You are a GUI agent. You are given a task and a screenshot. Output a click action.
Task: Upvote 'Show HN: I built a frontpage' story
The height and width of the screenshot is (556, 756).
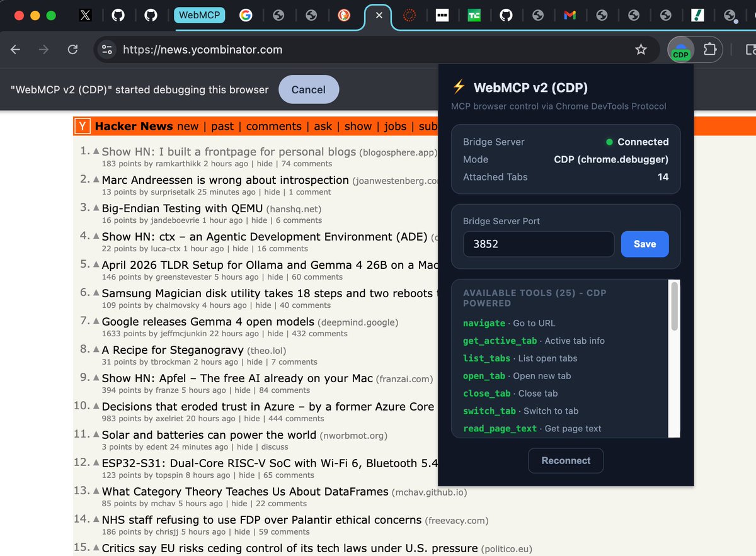96,151
